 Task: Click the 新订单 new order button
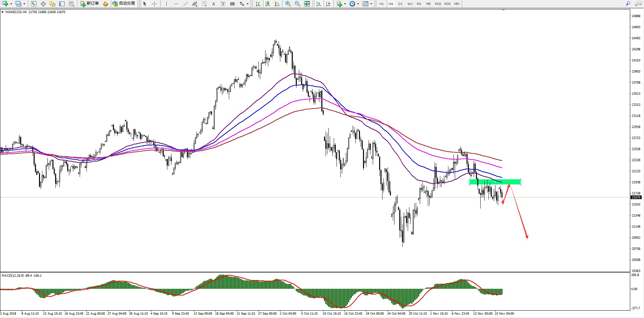click(90, 4)
